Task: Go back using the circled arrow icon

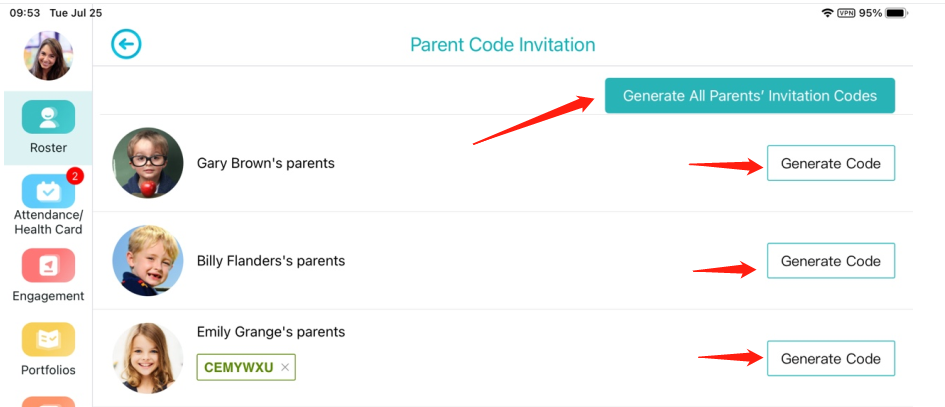Action: click(126, 44)
